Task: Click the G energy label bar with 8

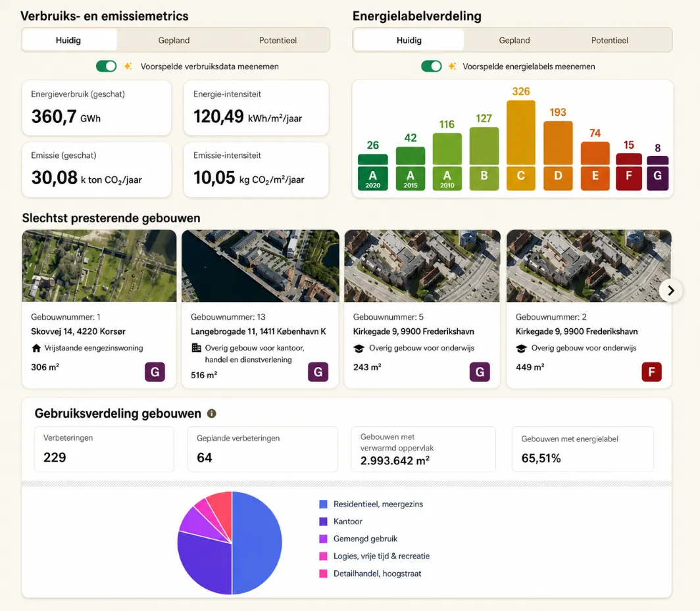Action: click(658, 173)
